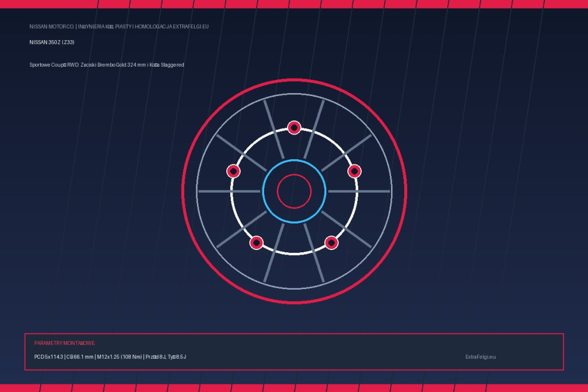Click the small red center bore circle

[294, 191]
